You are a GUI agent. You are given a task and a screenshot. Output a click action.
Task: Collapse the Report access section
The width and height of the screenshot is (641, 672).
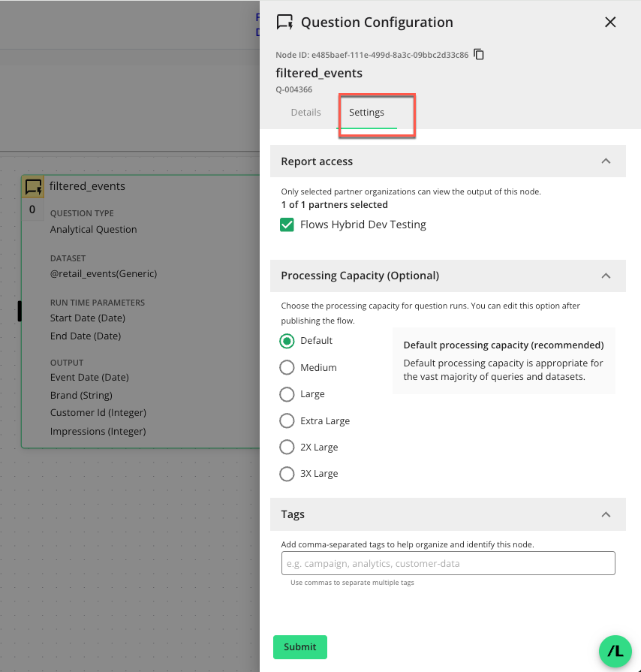coord(606,161)
